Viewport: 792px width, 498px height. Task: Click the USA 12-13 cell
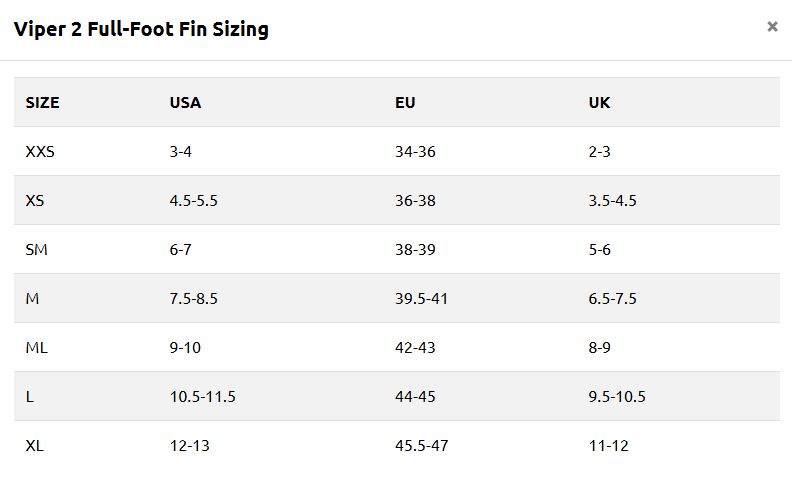coord(189,445)
